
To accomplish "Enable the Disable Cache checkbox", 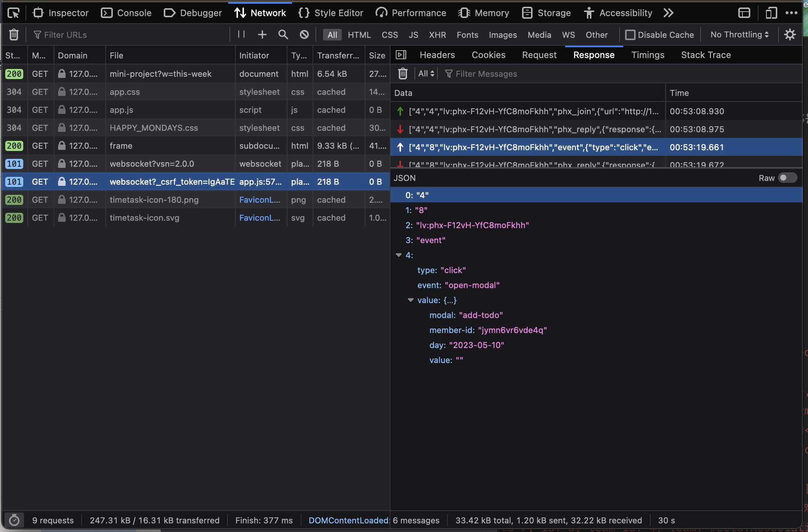I will pyautogui.click(x=630, y=35).
